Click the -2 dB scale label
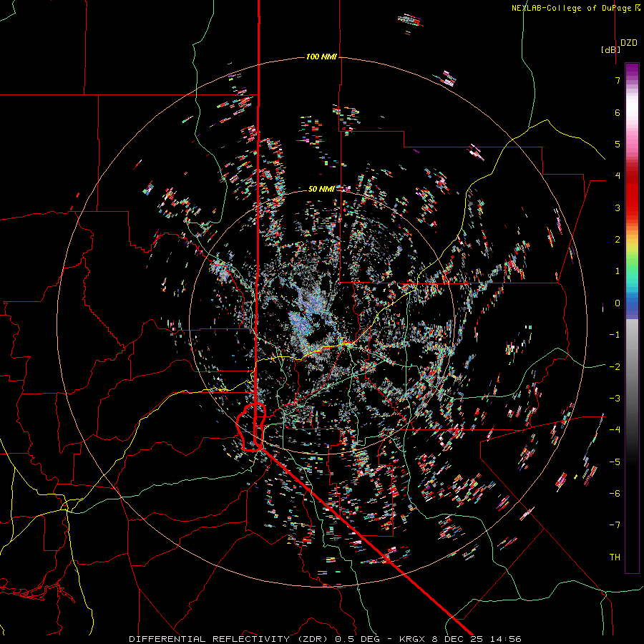The width and height of the screenshot is (644, 644). (x=615, y=367)
